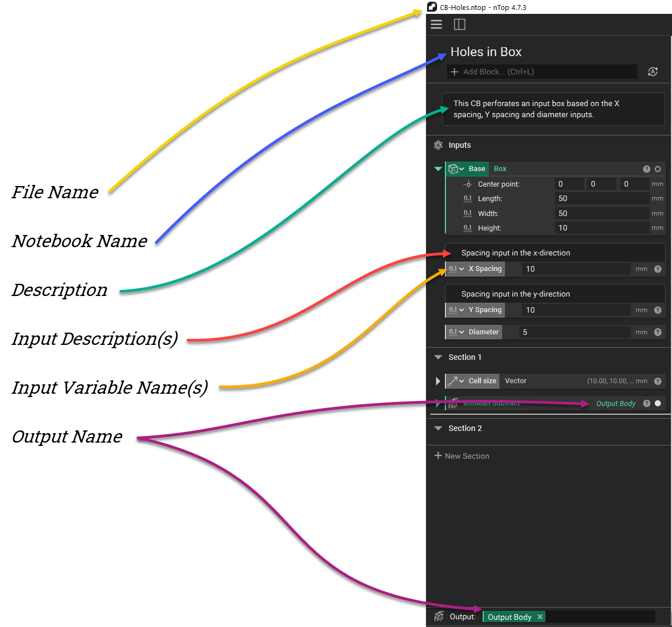Screen dimensions: 672x627
Task: Click the body icon next to Output label
Action: [x=438, y=616]
